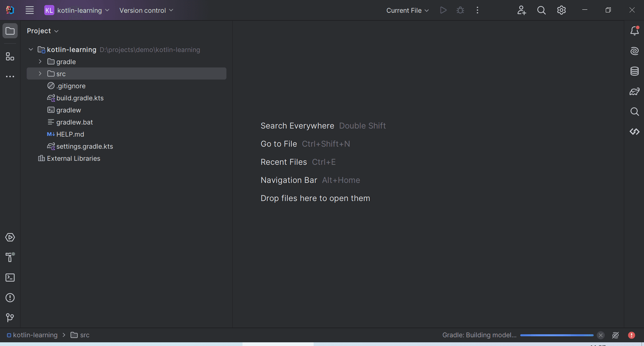
Task: Open the Current File run configuration dropdown
Action: tap(407, 10)
